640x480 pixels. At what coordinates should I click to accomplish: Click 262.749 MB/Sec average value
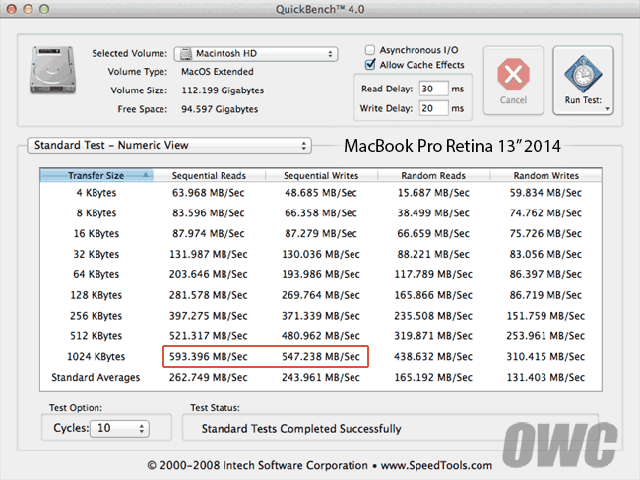[208, 378]
